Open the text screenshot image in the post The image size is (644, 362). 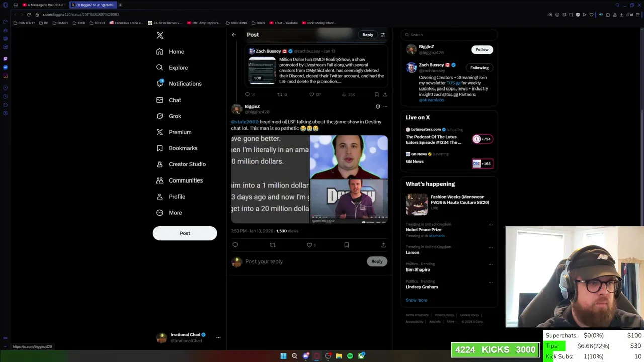[x=270, y=179]
